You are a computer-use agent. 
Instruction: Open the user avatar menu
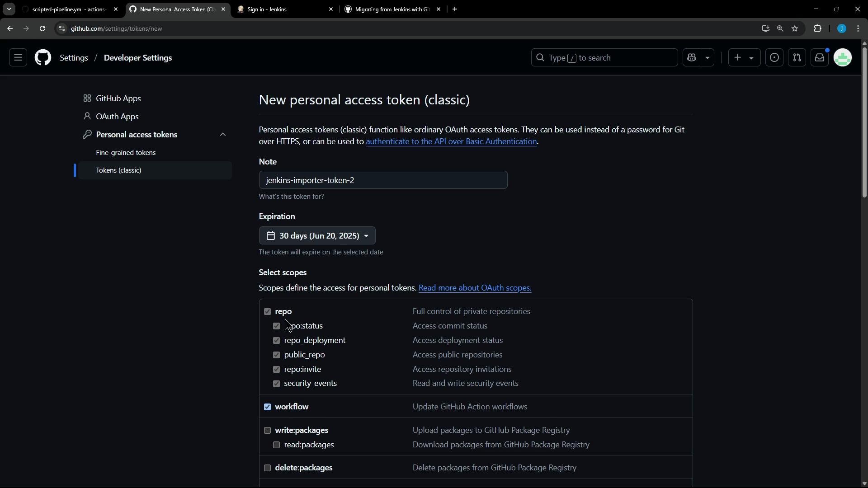tap(843, 58)
